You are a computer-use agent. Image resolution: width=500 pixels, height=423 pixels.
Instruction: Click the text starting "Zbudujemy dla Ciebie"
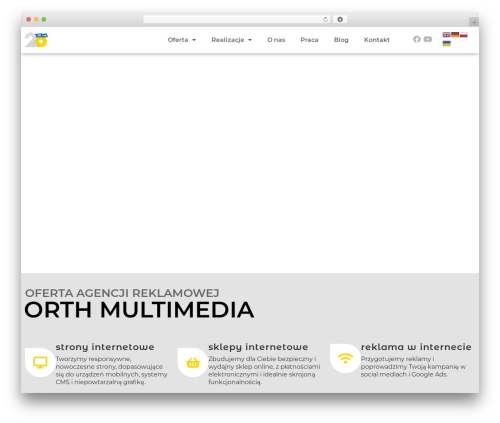click(x=264, y=370)
